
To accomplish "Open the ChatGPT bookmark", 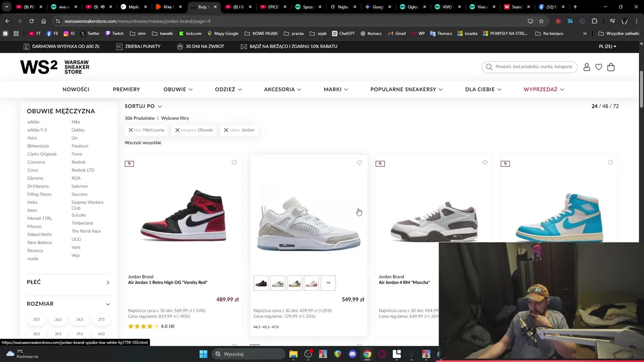I will pyautogui.click(x=343, y=33).
